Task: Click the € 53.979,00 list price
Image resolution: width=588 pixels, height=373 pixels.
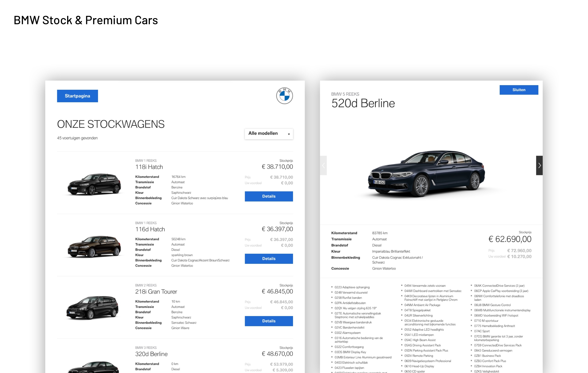Action: (x=281, y=364)
